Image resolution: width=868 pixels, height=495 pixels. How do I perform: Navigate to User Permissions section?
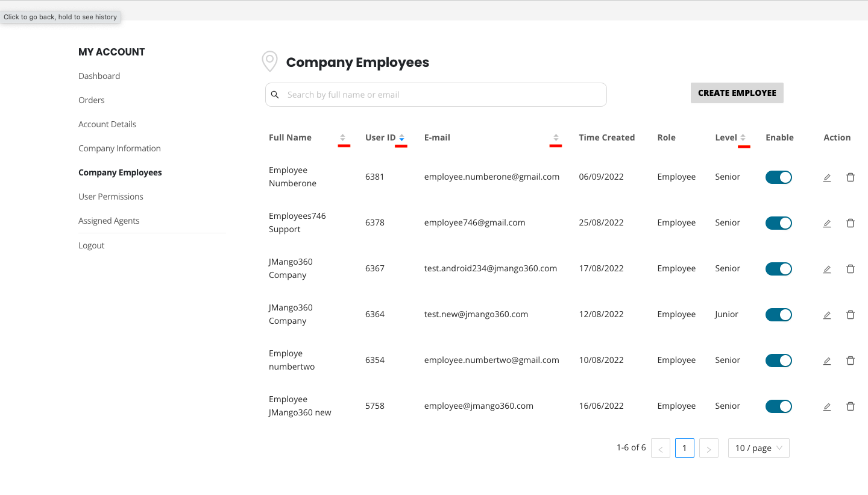pyautogui.click(x=111, y=197)
